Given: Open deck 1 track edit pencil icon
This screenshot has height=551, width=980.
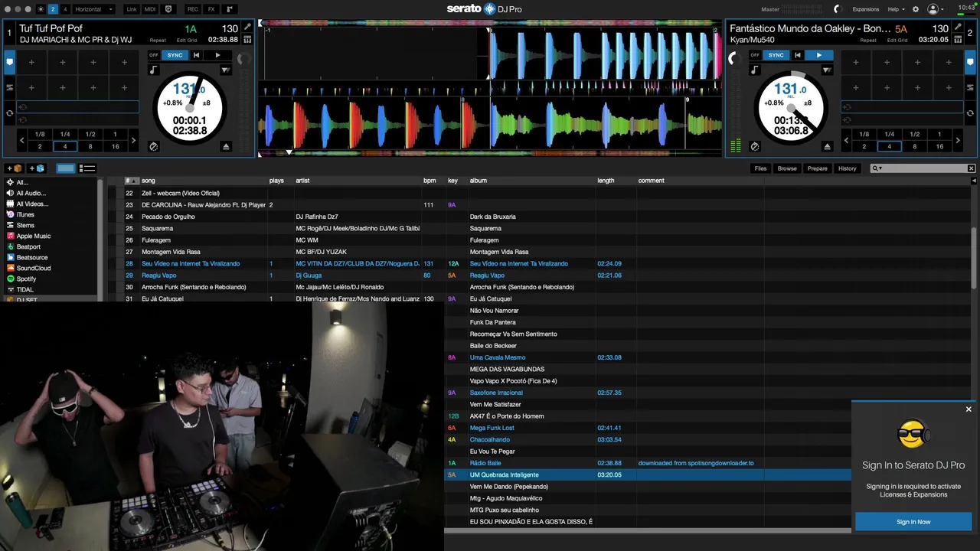Looking at the screenshot, I should click(247, 28).
